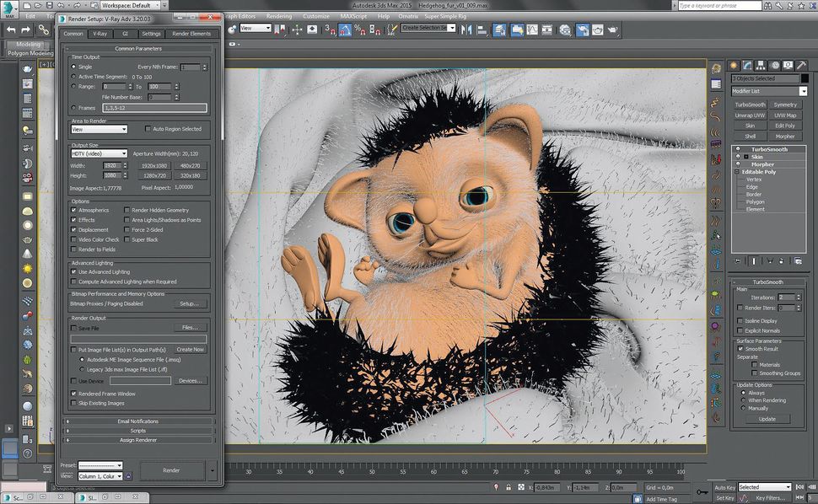Select the Frames radio button
Viewport: 818px width, 504px height.
coord(74,107)
